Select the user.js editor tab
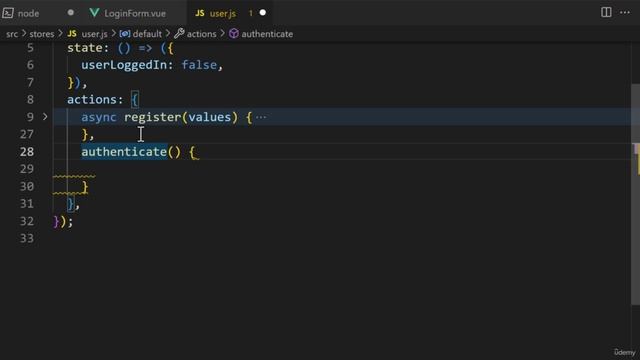The width and height of the screenshot is (640, 360). [222, 13]
